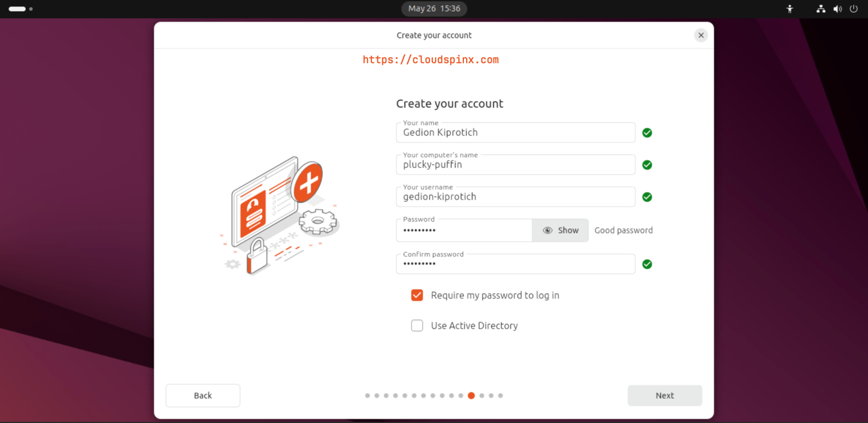Click the green checkmark beside Your name

[x=647, y=132]
